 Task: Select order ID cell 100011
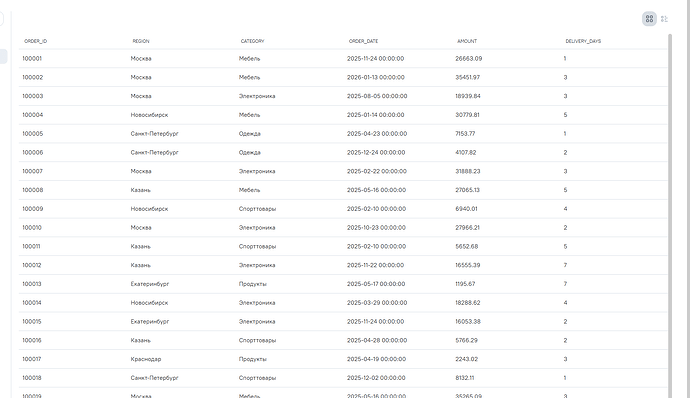pyautogui.click(x=31, y=247)
